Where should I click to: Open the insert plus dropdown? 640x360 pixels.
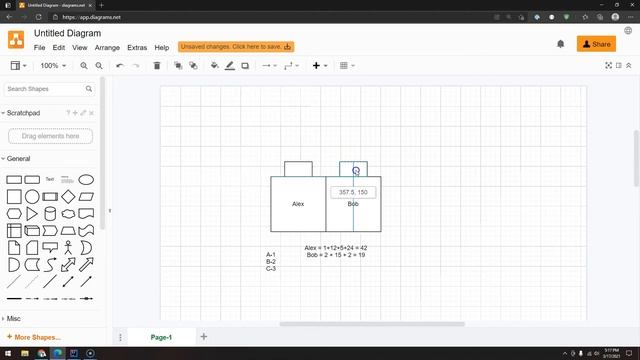click(x=320, y=66)
